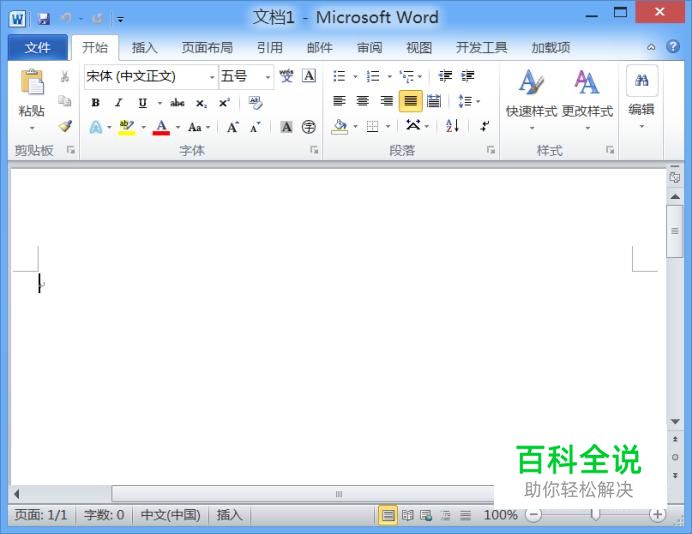
Task: Toggle Underline formatting
Action: pyautogui.click(x=142, y=103)
